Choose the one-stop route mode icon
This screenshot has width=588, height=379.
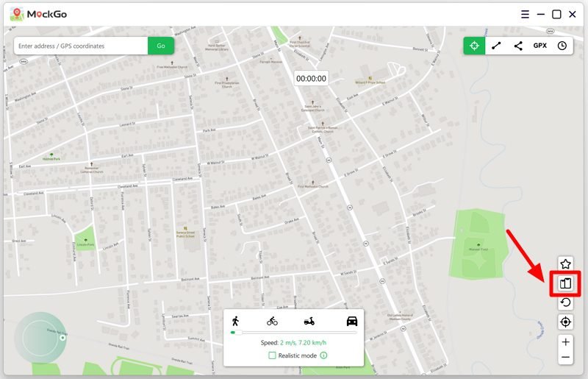click(x=496, y=46)
